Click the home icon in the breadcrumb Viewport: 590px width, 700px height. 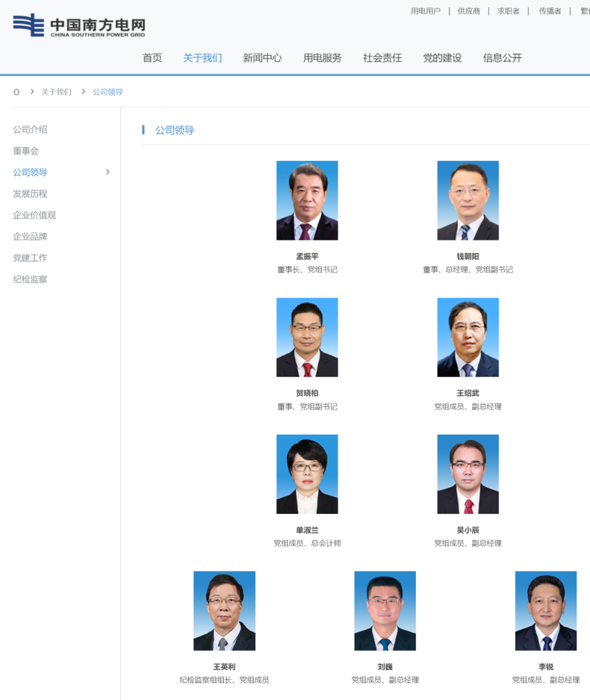coord(16,92)
